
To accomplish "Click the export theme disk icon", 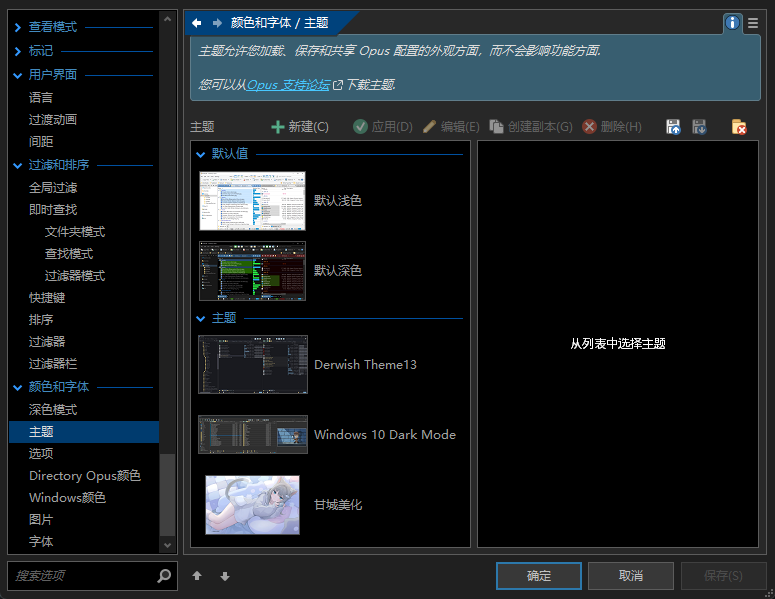I will point(699,127).
